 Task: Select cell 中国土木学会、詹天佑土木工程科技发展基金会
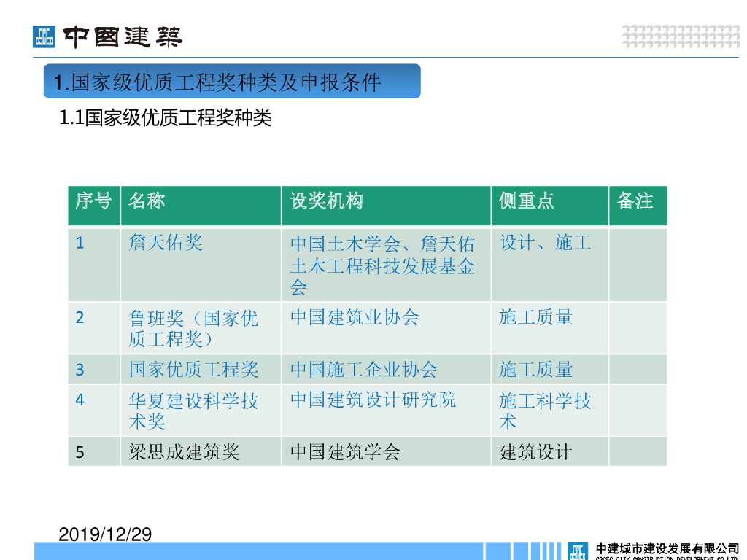(387, 265)
